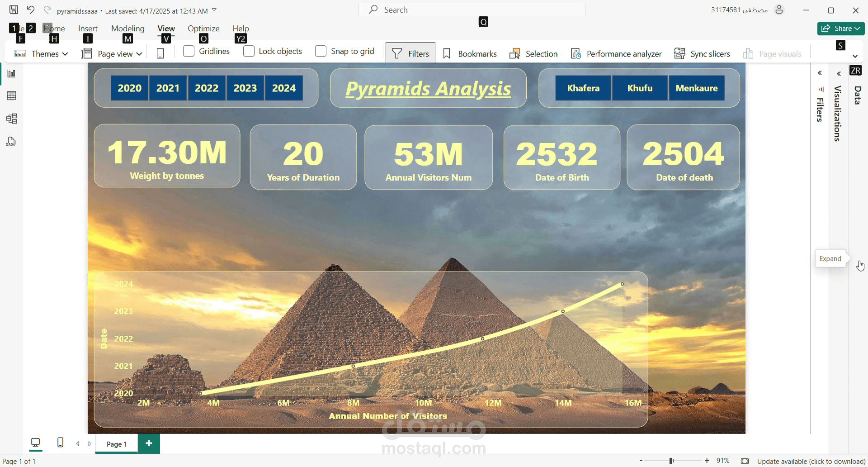Screen dimensions: 868x467
Task: Expand the Visualizations pane chevron
Action: pyautogui.click(x=839, y=74)
